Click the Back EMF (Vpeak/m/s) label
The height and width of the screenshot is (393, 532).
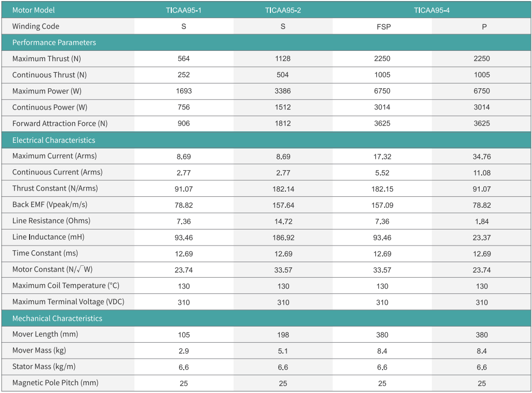pyautogui.click(x=50, y=205)
